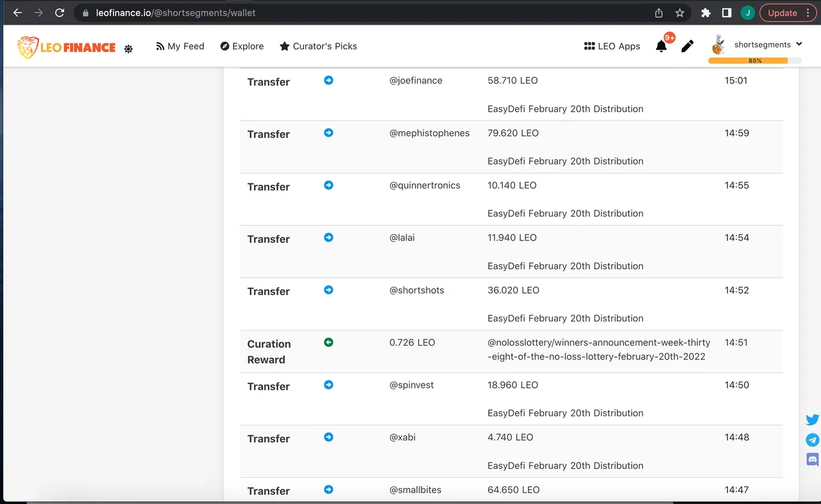Select the 36.020 LEO amount

pos(513,290)
